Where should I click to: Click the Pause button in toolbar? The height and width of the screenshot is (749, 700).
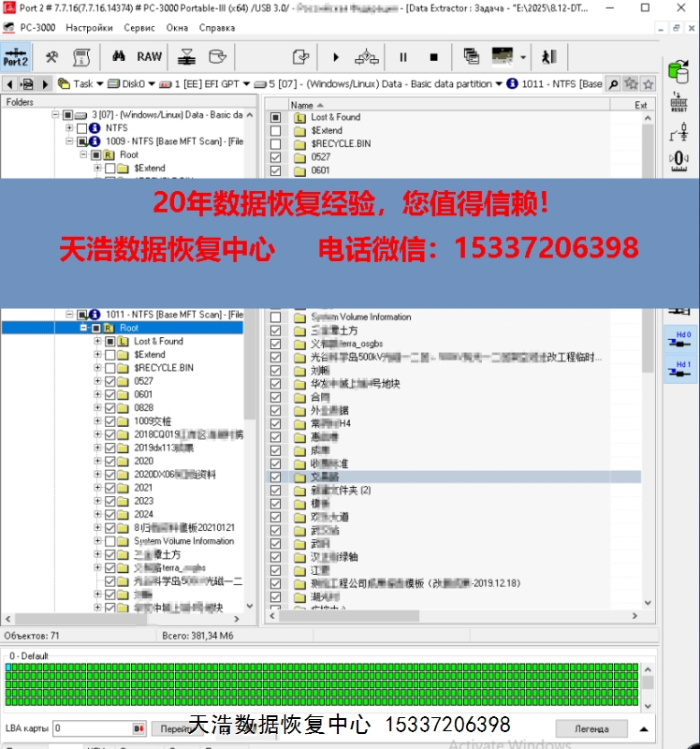(x=403, y=57)
